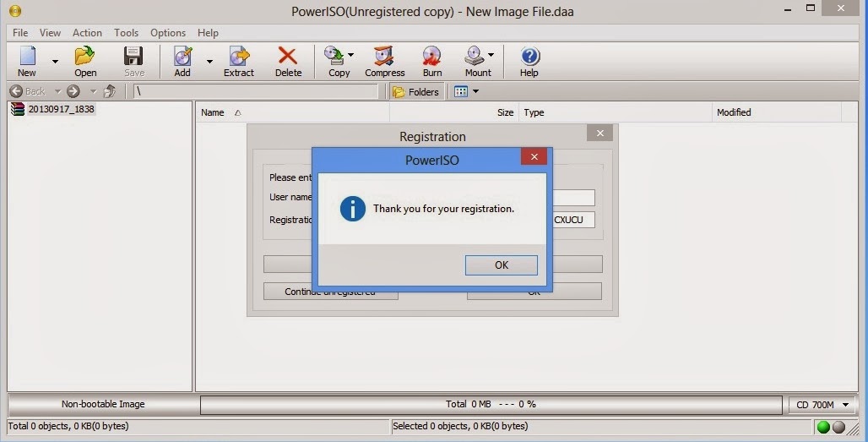Open the dropdown arrow beside Mount
868x442 pixels.
tap(491, 55)
